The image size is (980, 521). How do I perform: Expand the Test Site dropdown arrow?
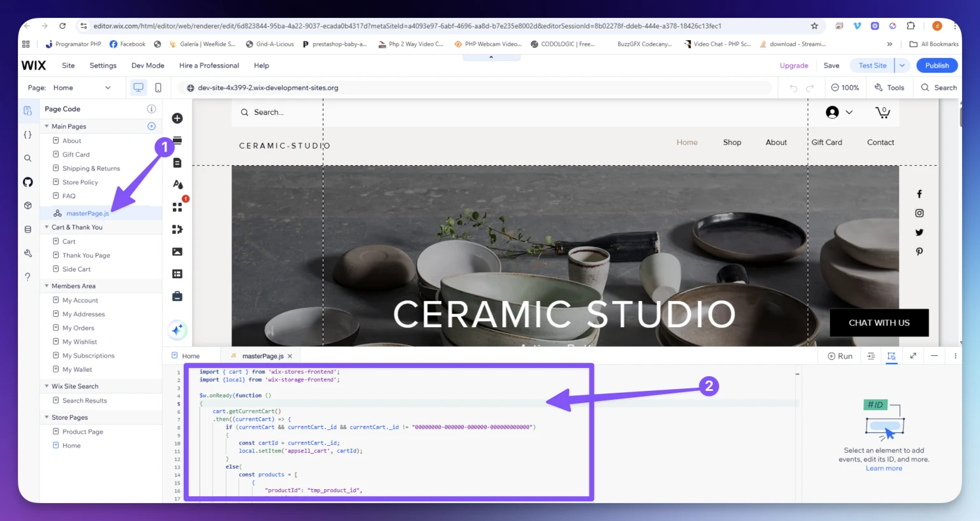tap(902, 66)
